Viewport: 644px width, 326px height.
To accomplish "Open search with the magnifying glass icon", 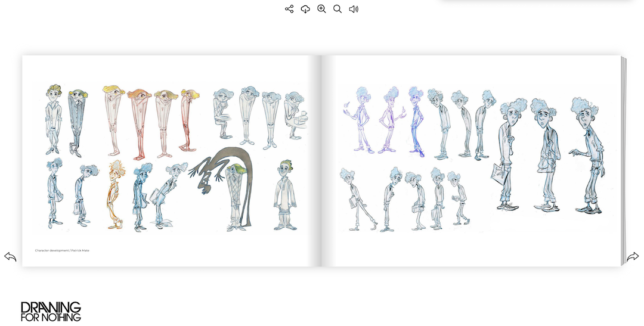I will [338, 9].
